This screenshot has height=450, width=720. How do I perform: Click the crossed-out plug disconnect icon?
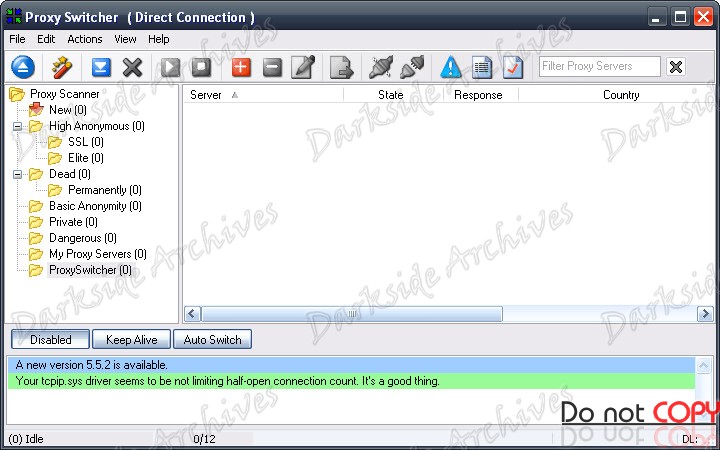click(381, 67)
